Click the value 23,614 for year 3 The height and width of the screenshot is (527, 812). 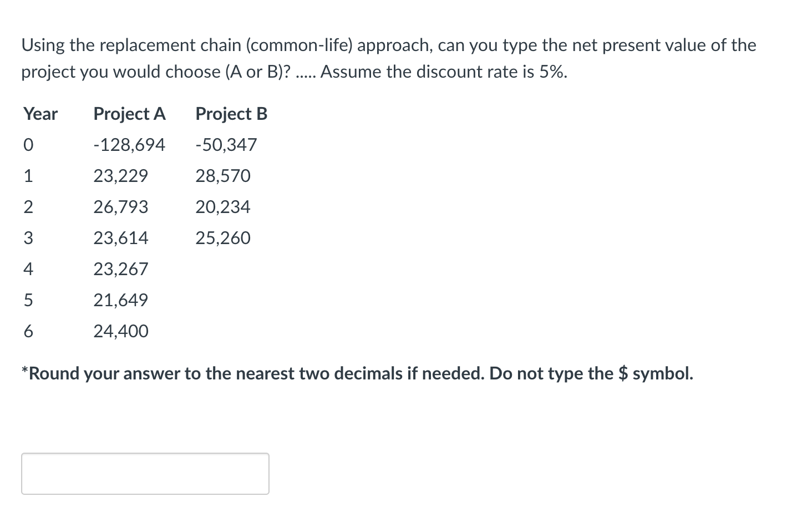point(120,237)
